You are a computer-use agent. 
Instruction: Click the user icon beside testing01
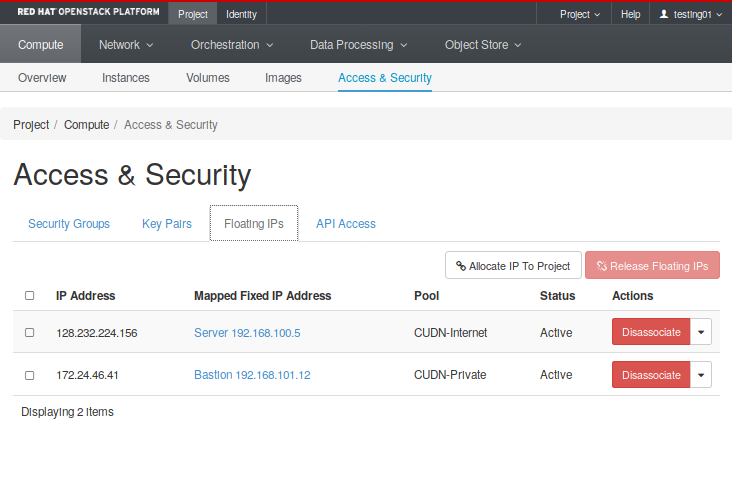pos(663,14)
